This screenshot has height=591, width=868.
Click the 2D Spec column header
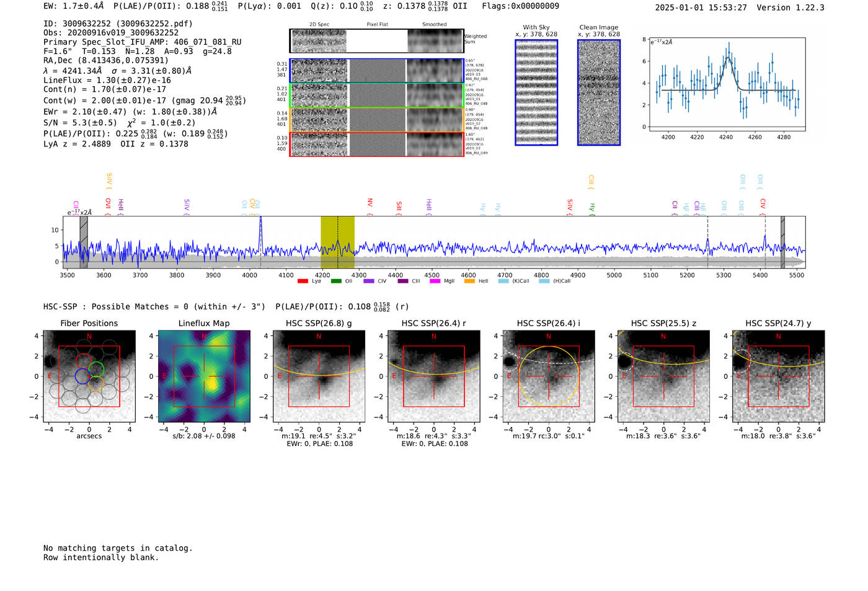pyautogui.click(x=319, y=25)
